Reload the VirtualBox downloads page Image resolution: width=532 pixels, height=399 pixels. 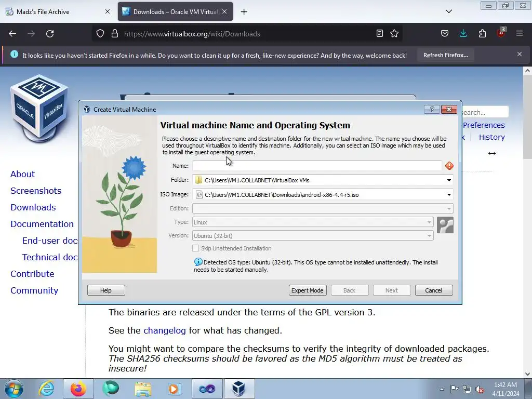point(50,34)
